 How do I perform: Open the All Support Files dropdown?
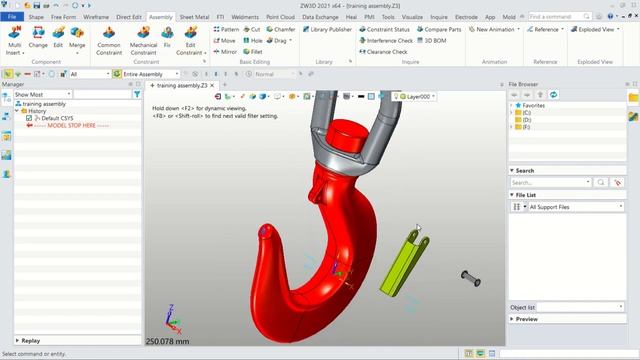click(576, 207)
